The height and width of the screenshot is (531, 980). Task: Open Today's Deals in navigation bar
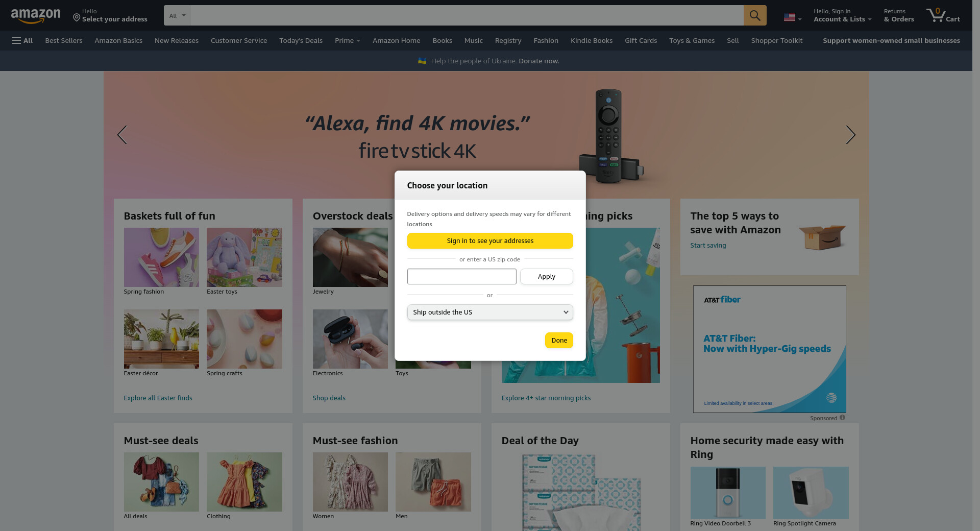pyautogui.click(x=301, y=40)
